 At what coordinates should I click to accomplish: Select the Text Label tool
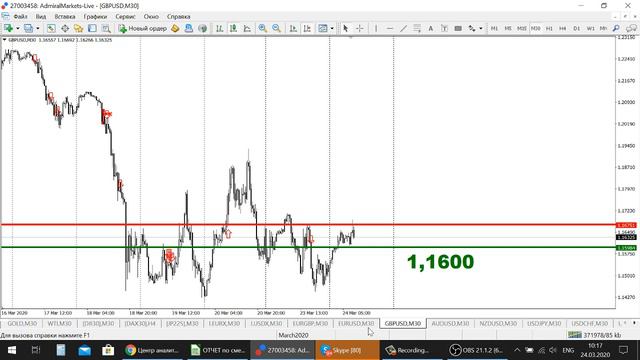(x=444, y=28)
